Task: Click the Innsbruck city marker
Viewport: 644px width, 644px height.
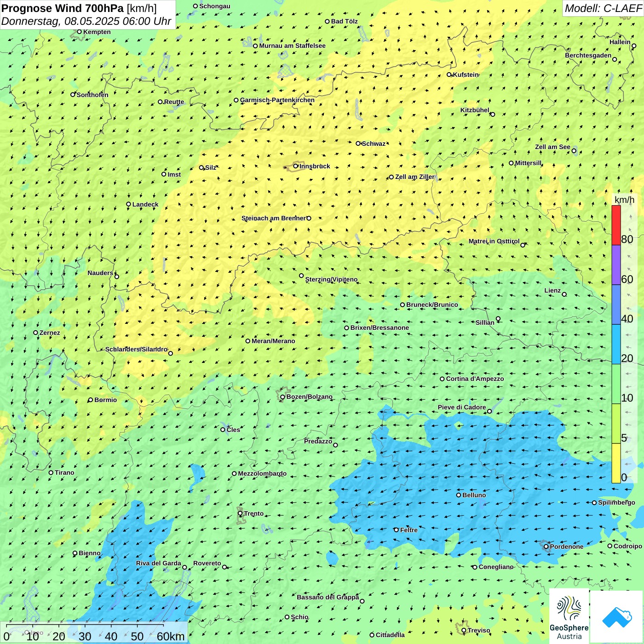Action: click(296, 166)
